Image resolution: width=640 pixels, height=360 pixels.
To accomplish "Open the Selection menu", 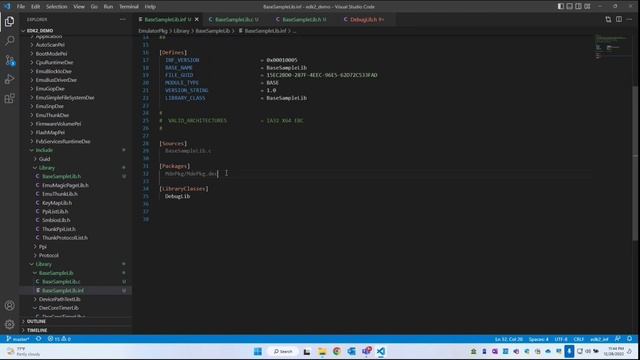I will point(56,7).
